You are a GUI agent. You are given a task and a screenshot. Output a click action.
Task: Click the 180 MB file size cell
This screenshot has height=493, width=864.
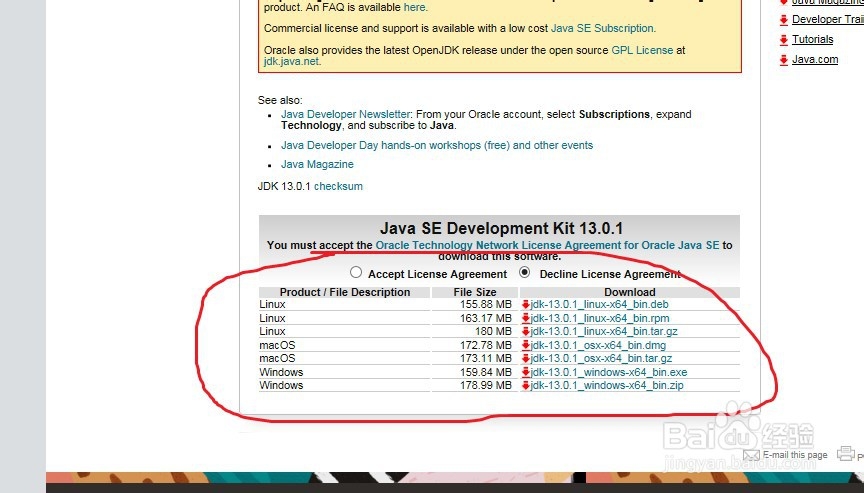pyautogui.click(x=493, y=331)
